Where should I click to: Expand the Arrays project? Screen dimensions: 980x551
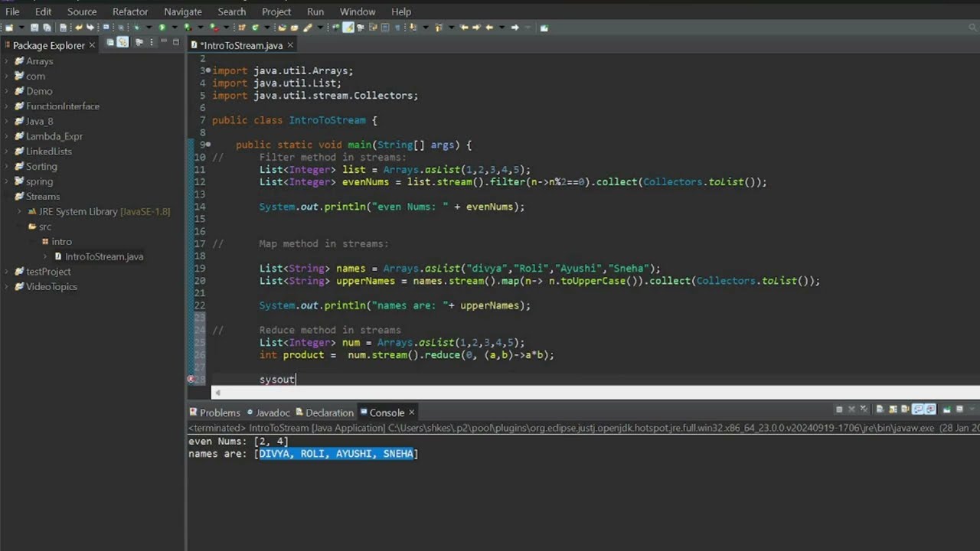pos(7,61)
